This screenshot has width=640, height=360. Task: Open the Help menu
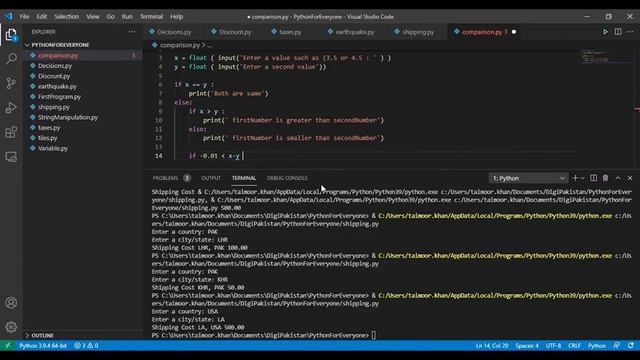pos(176,17)
